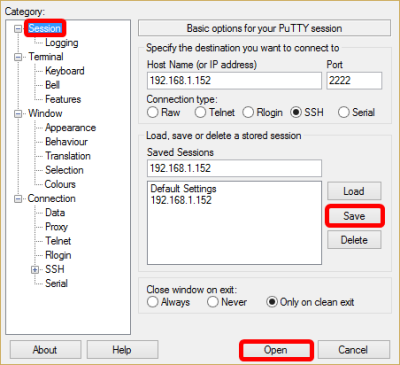The image size is (400, 365).
Task: Select Only on clean exit option
Action: click(x=272, y=302)
